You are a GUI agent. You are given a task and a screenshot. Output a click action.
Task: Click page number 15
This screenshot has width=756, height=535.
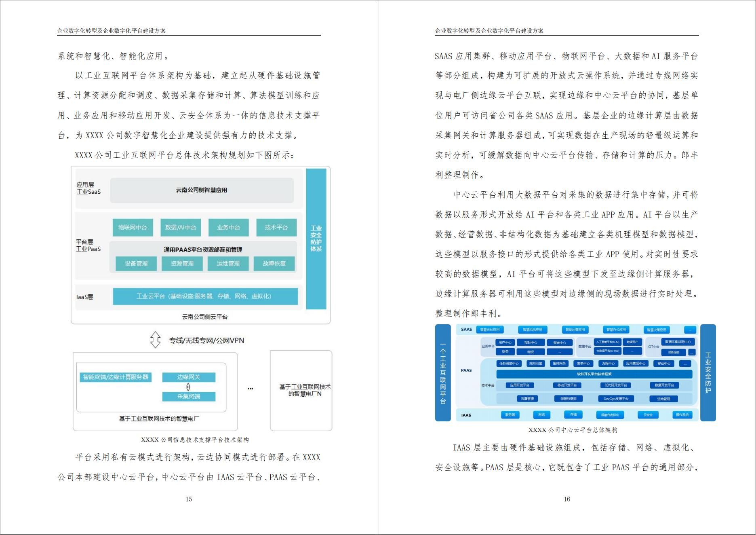pos(189,499)
